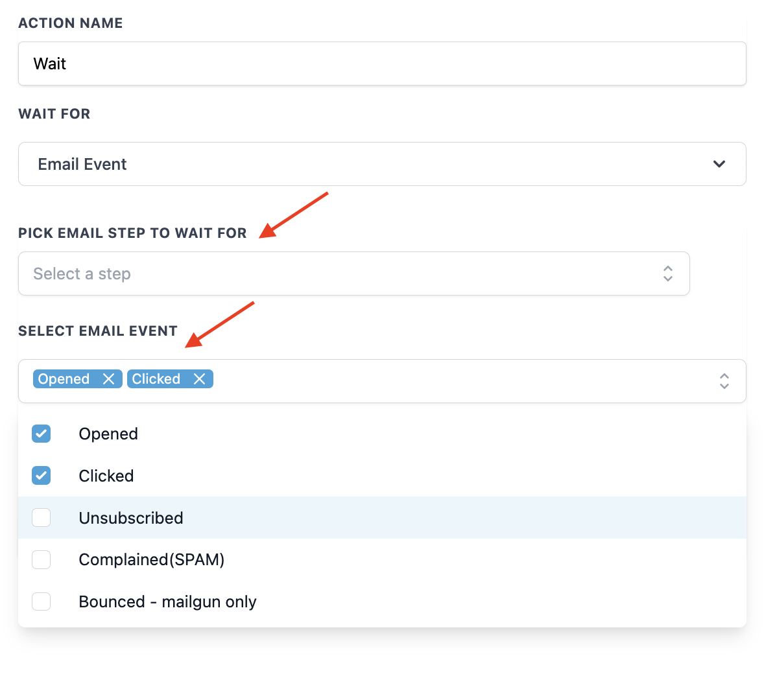The height and width of the screenshot is (700, 764).
Task: Remove the Clicked tag with its X
Action: [199, 379]
